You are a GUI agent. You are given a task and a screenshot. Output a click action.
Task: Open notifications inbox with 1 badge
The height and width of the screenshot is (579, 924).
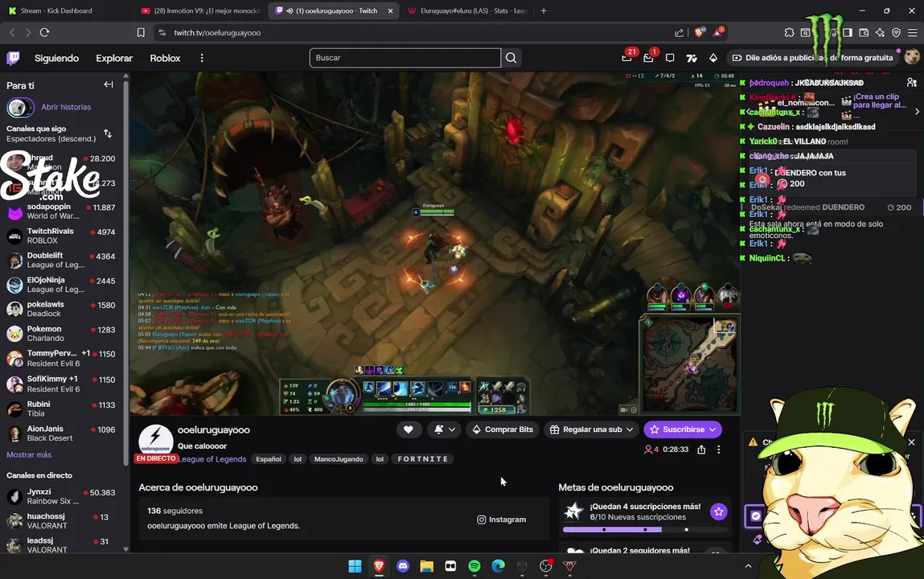649,58
